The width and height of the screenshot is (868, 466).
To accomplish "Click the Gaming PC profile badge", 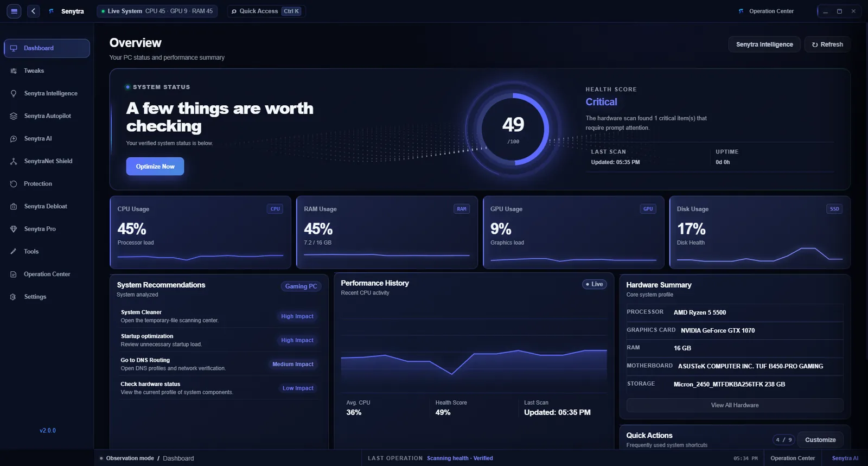I will [x=301, y=286].
